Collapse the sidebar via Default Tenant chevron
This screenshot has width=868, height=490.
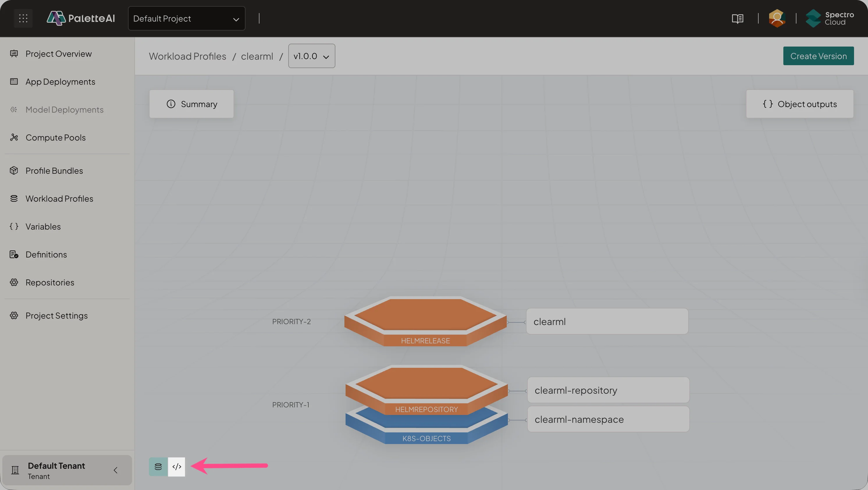tap(115, 470)
